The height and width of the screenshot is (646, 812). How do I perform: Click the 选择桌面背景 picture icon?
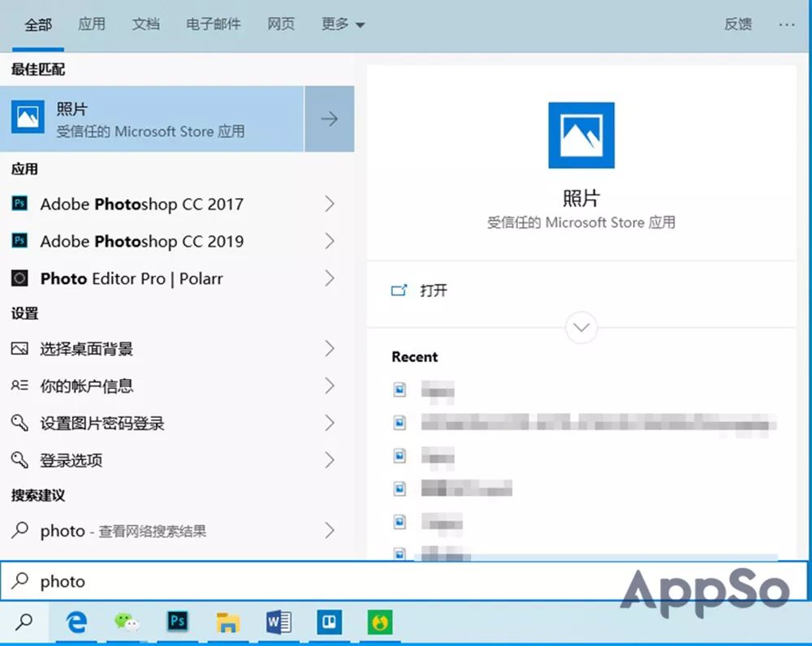(x=19, y=348)
